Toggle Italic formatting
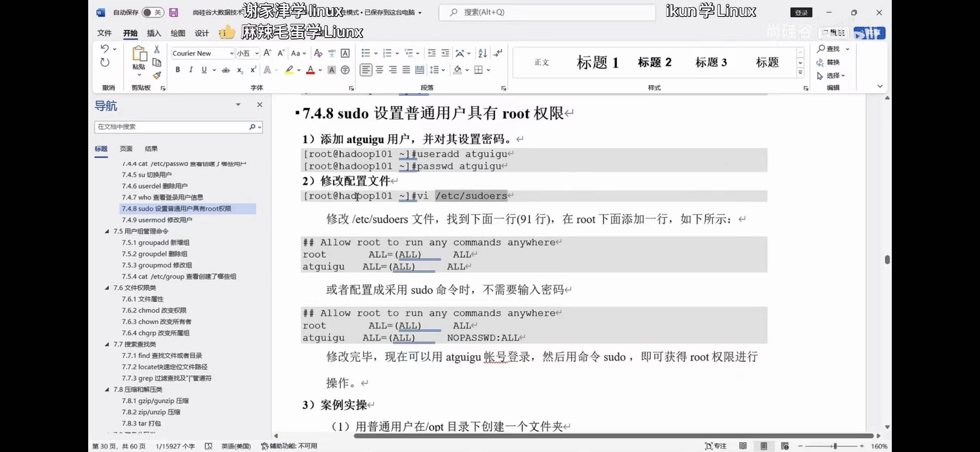The image size is (980, 452). coord(191,70)
